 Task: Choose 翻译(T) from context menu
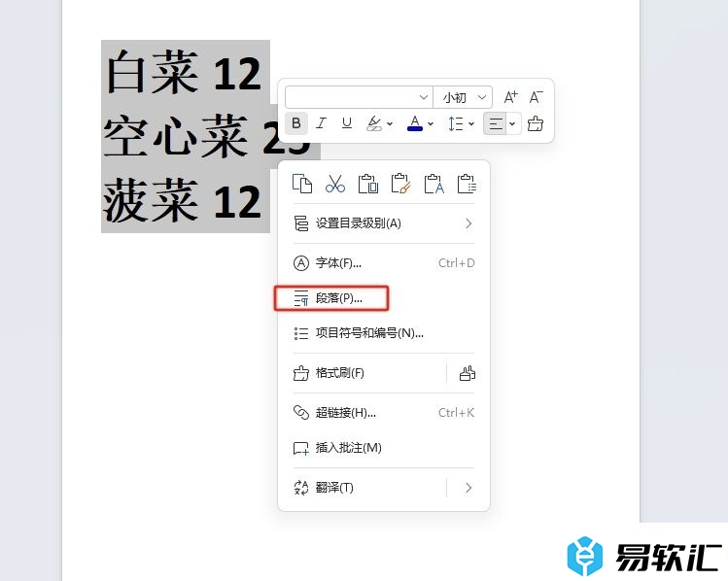click(364, 488)
